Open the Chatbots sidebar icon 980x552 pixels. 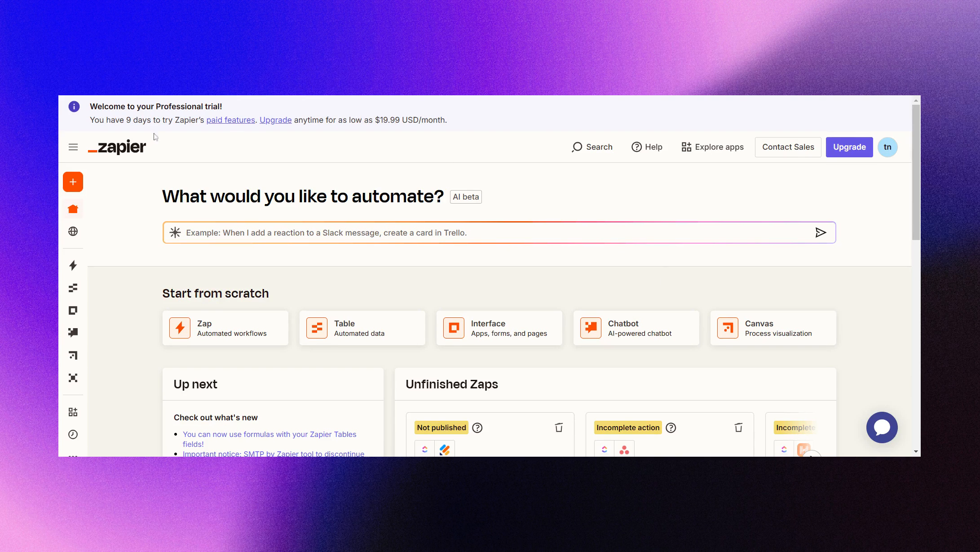pyautogui.click(x=73, y=332)
